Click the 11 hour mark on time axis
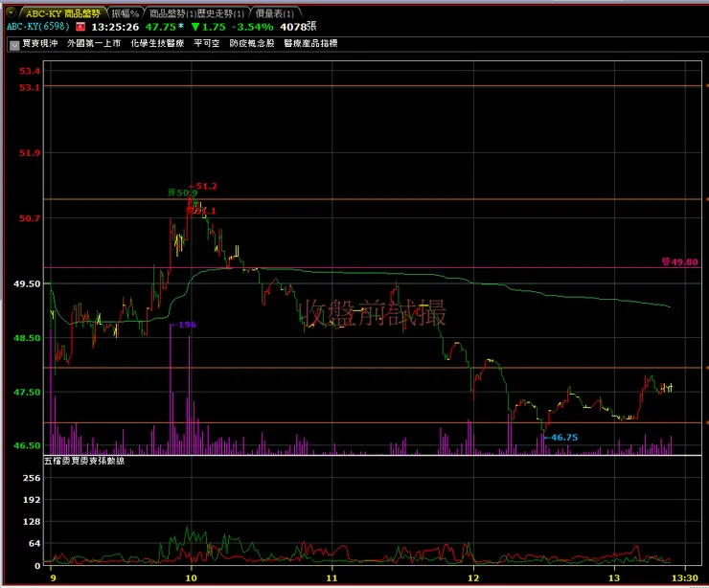This screenshot has width=709, height=588. click(x=332, y=577)
